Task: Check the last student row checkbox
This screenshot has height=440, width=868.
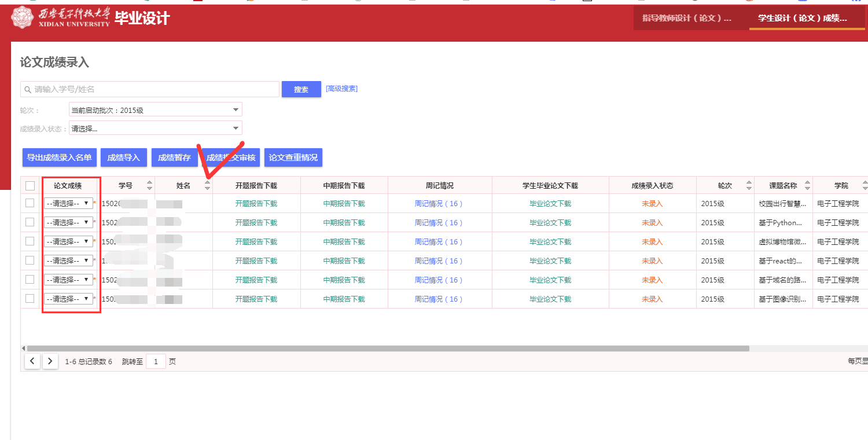Action: [30, 299]
